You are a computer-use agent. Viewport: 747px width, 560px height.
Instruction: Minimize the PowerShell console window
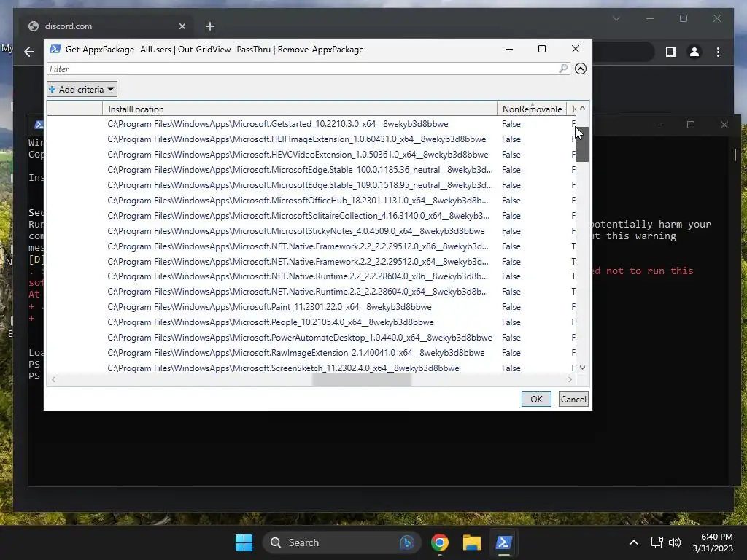tap(657, 125)
